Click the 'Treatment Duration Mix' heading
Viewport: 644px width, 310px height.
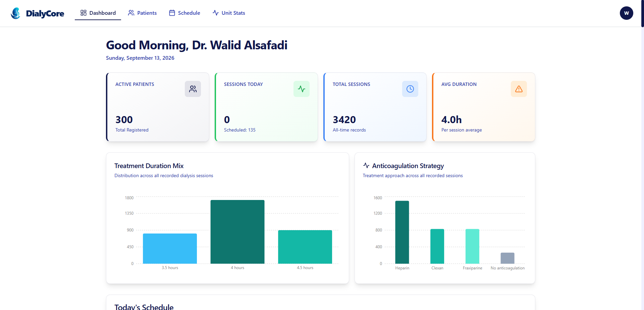point(149,166)
